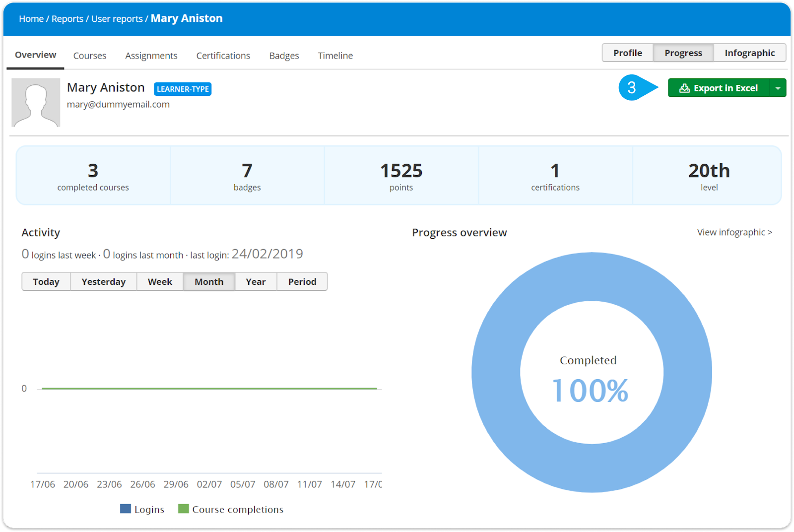Click the download icon in Export button
Image resolution: width=794 pixels, height=532 pixels.
684,88
